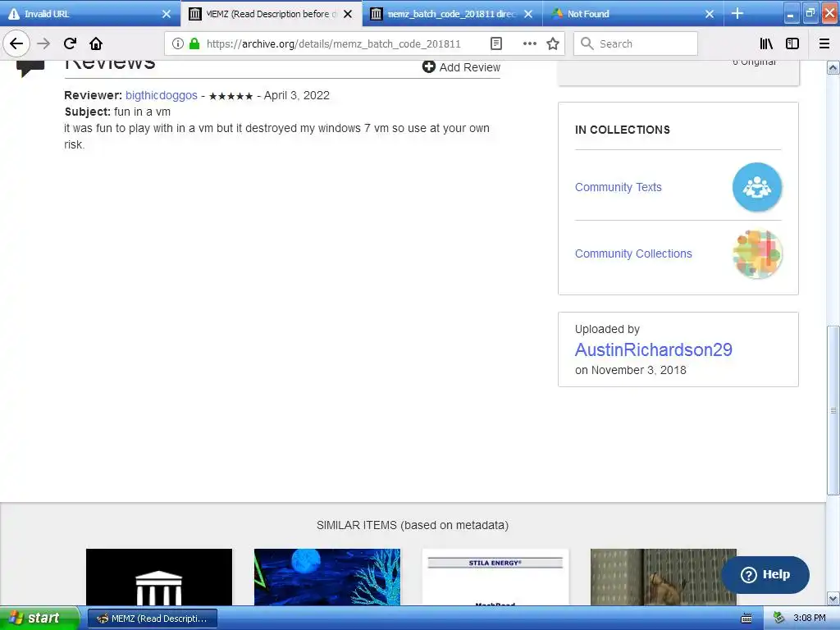Viewport: 840px width, 630px height.
Task: Open the Community Texts collection link
Action: click(x=619, y=187)
